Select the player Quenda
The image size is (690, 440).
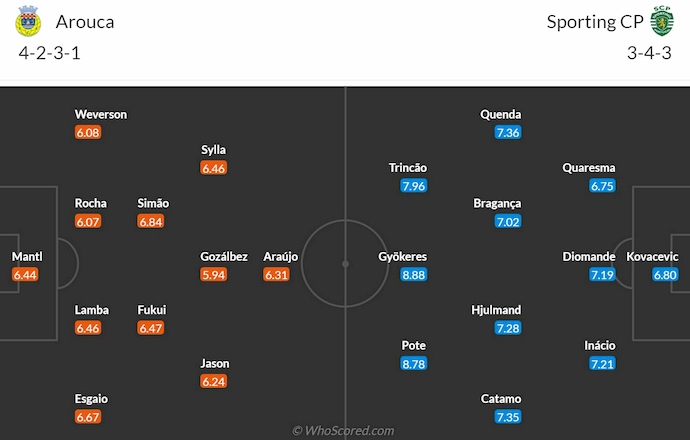click(x=500, y=115)
